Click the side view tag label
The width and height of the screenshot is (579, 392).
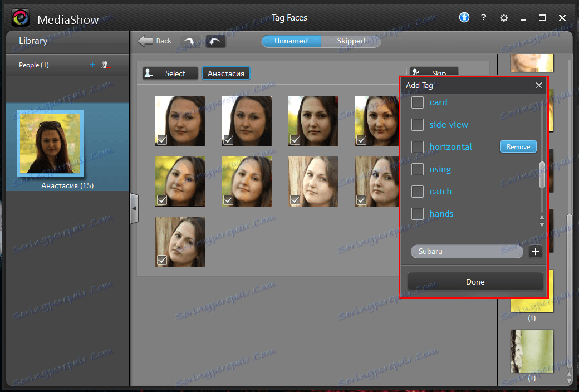449,125
